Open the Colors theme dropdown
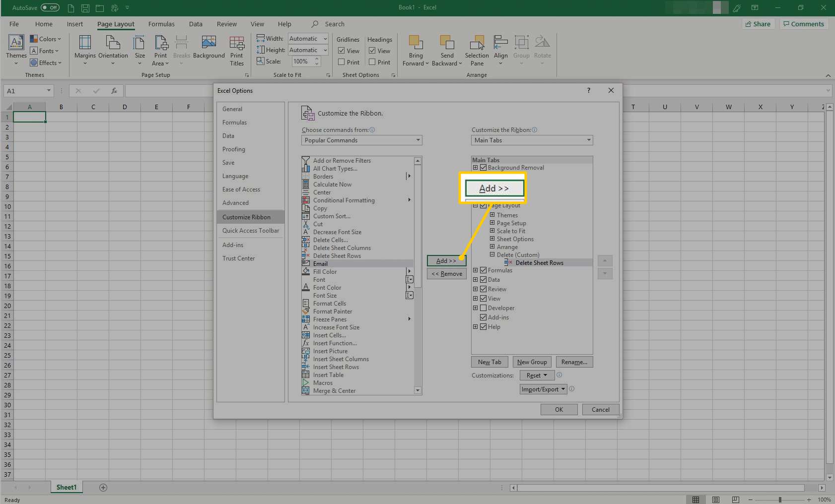 [x=46, y=39]
